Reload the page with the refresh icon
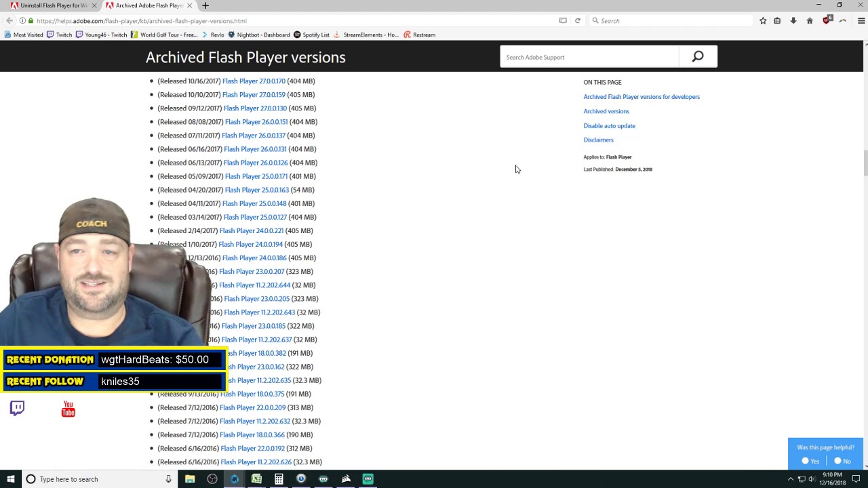Screen dimensions: 868x488 click(x=578, y=21)
